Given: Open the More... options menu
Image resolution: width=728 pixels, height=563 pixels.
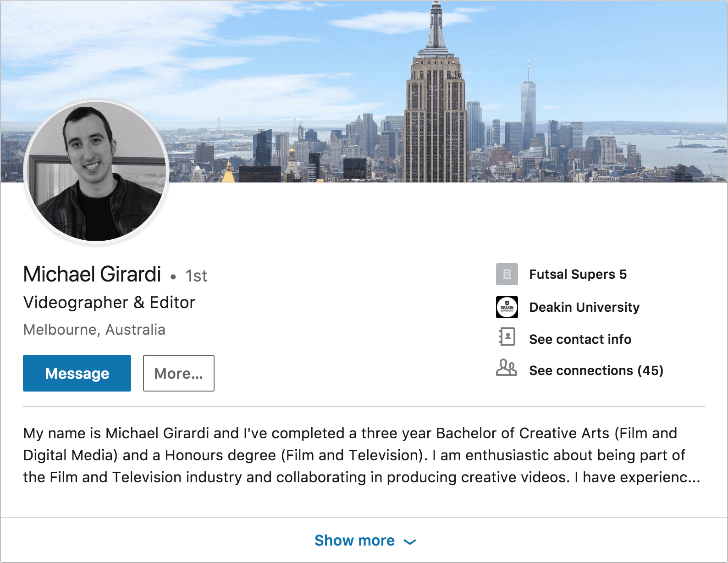Looking at the screenshot, I should 179,373.
